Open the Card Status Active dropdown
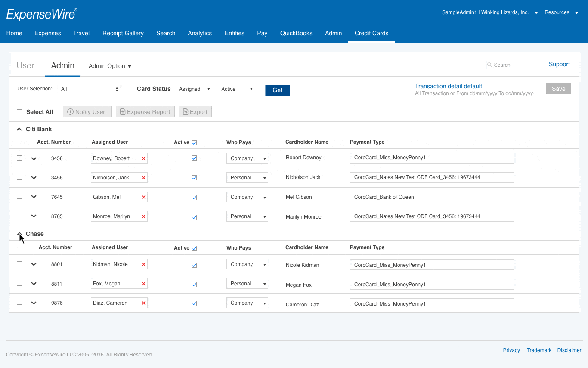This screenshot has width=588, height=368. (235, 89)
